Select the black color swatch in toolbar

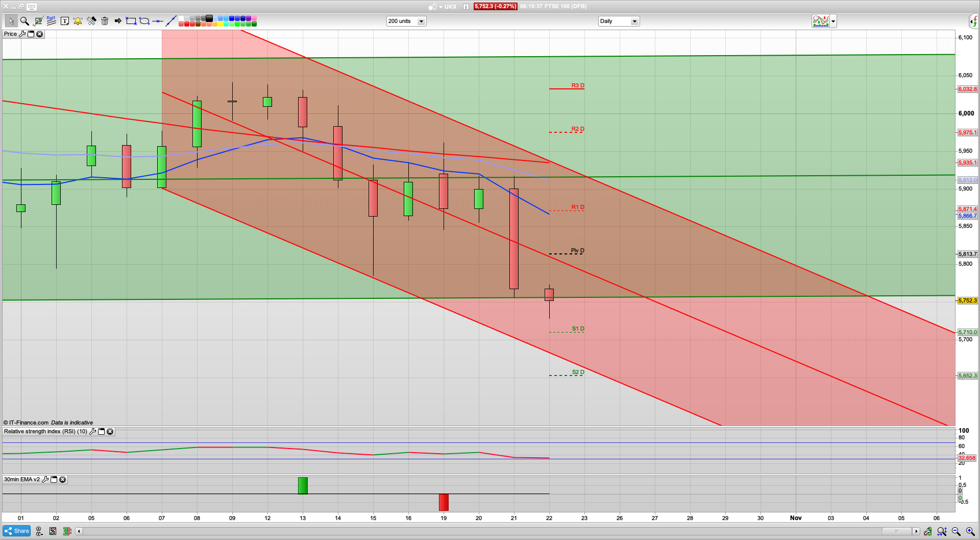click(209, 17)
